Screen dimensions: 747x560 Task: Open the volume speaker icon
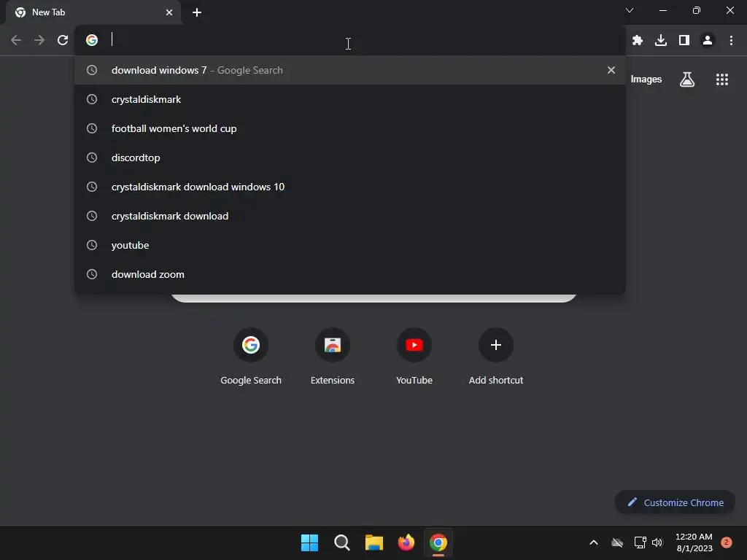point(657,542)
